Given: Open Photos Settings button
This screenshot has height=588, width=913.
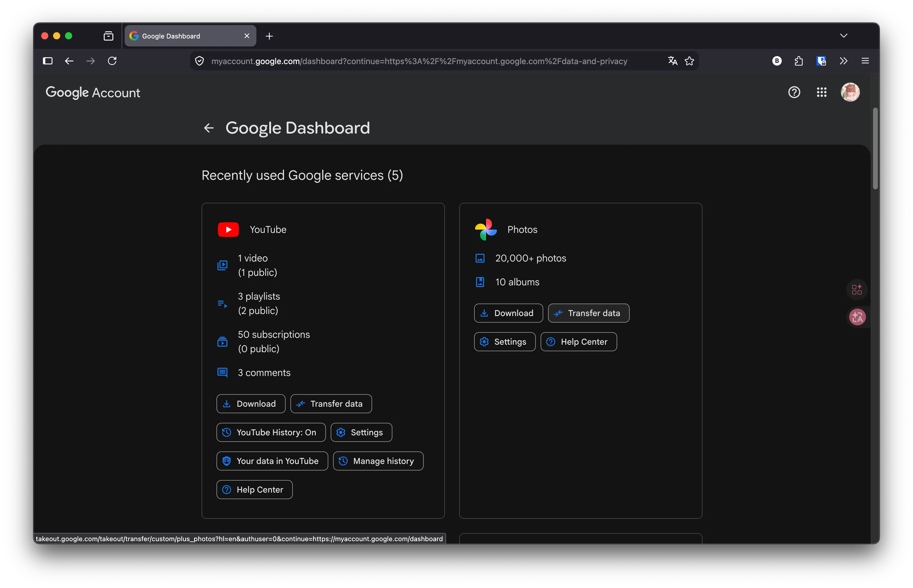Looking at the screenshot, I should coord(505,342).
